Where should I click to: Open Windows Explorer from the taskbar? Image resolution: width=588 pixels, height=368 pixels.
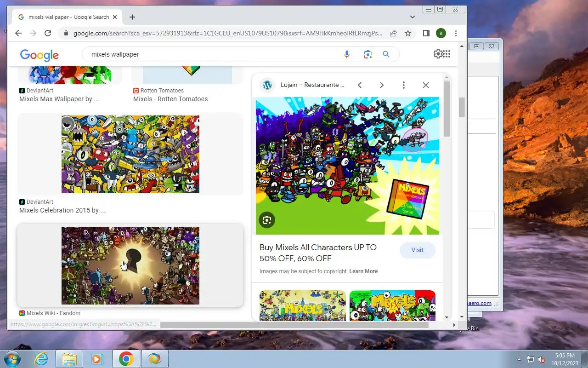point(69,359)
